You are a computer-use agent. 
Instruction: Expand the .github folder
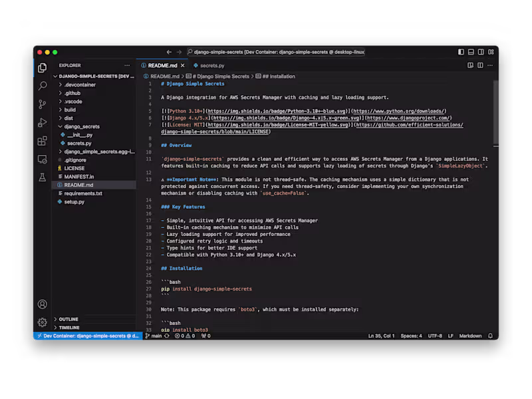pos(94,93)
